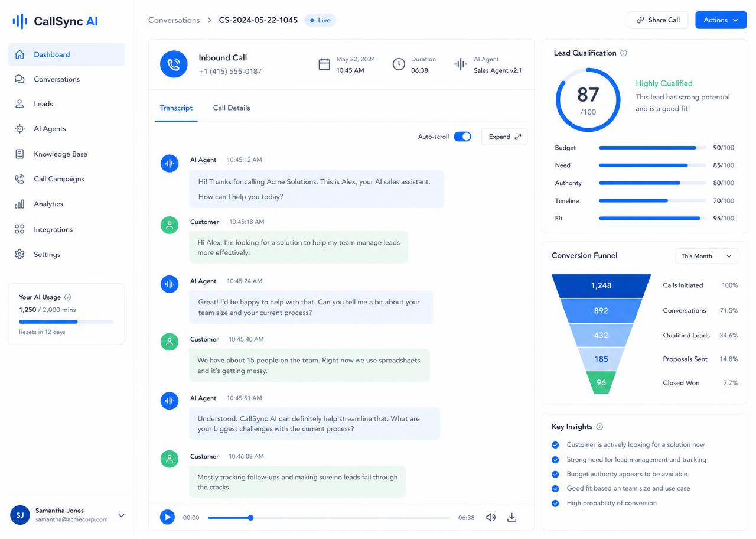
Task: Click the Live status badge
Action: 320,20
